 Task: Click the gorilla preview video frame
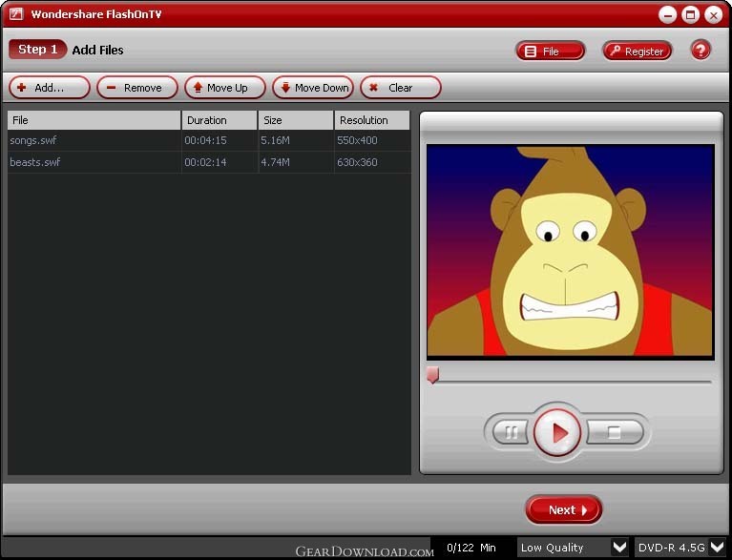pyautogui.click(x=571, y=251)
